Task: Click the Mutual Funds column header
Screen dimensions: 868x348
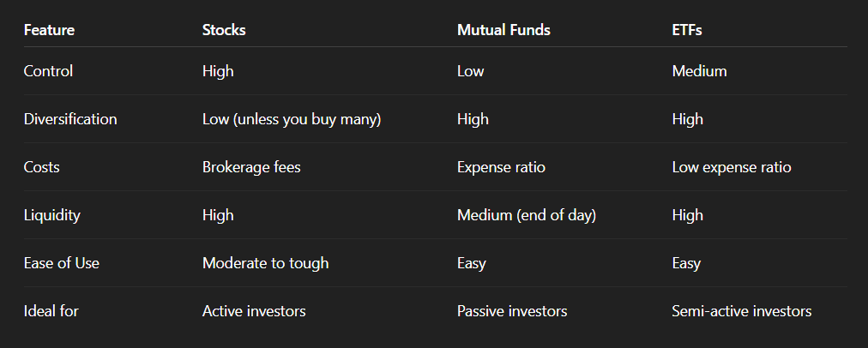Action: [x=503, y=30]
